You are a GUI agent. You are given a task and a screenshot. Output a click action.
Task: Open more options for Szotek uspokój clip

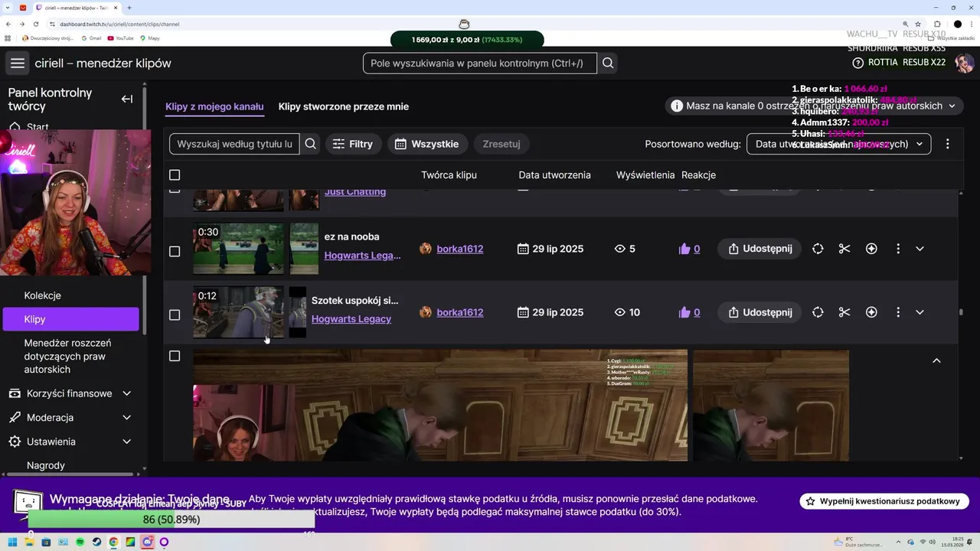click(x=898, y=312)
